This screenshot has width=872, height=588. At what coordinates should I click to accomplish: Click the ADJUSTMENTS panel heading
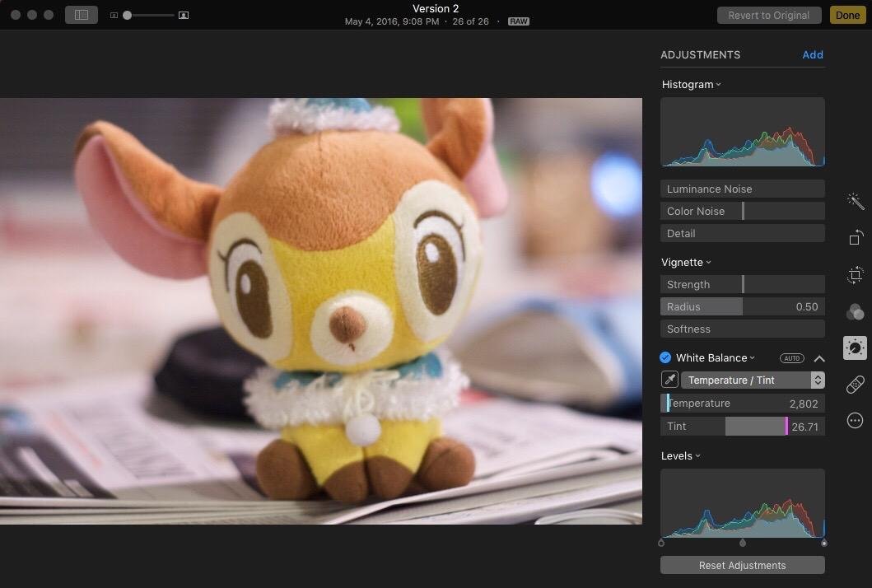click(700, 54)
